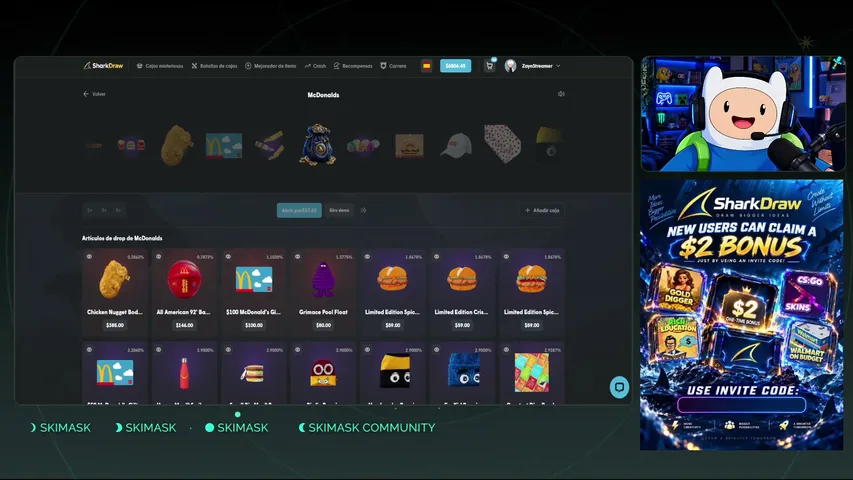
Task: Click the second-row McDonald's gift card item
Action: tap(115, 373)
